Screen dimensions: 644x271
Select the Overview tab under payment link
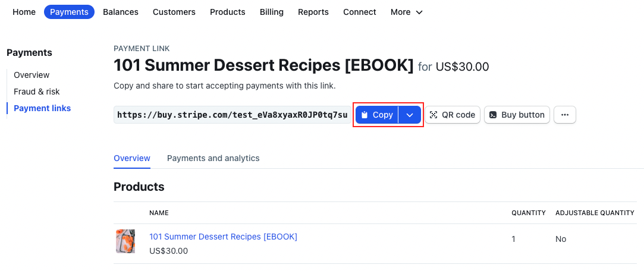[132, 158]
